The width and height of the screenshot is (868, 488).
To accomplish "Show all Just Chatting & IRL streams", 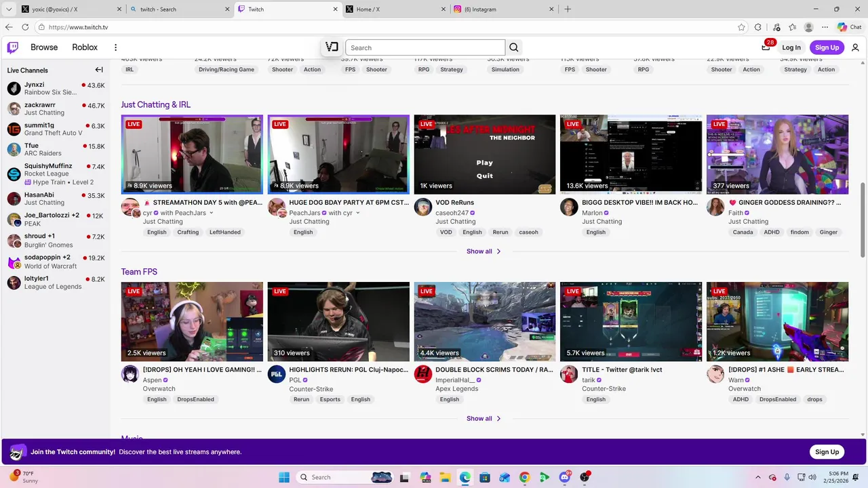I will [x=484, y=251].
